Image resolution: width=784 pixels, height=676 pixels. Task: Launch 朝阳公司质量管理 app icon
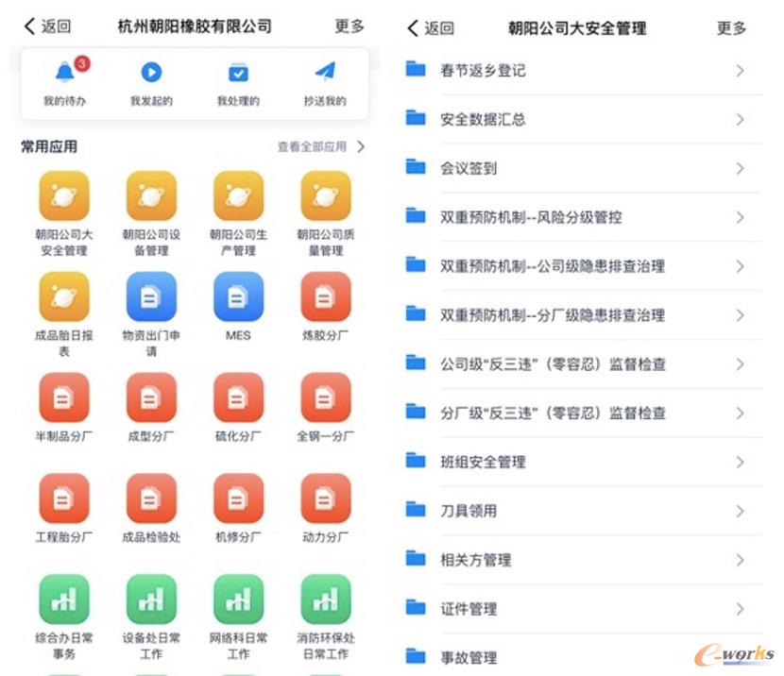326,195
